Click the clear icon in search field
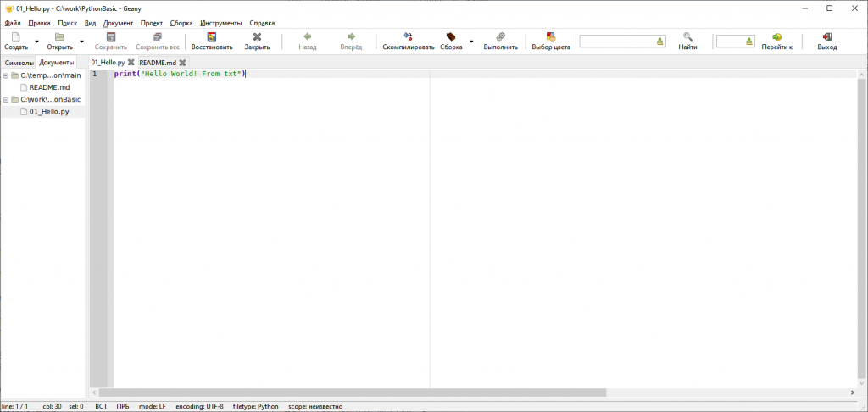Image resolution: width=868 pixels, height=412 pixels. pos(659,42)
